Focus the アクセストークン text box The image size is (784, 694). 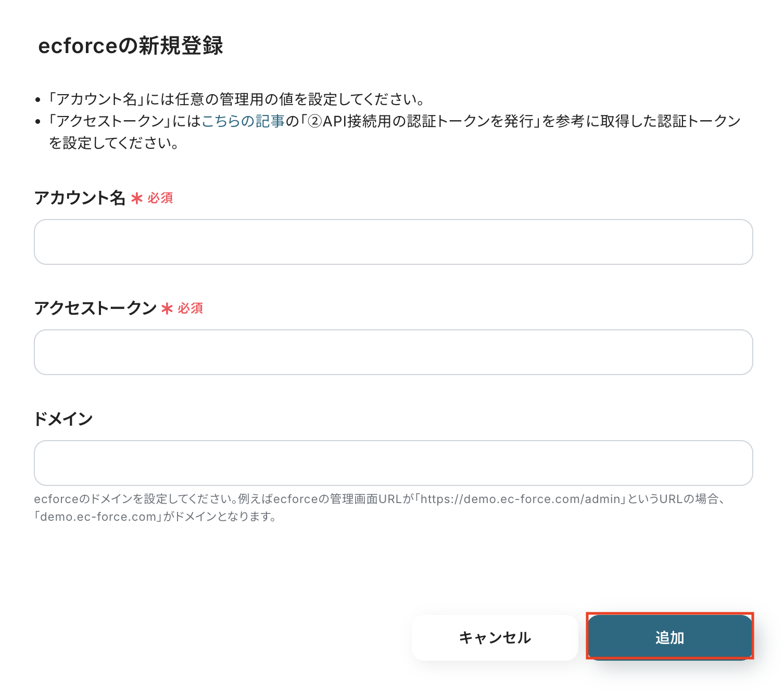pos(393,352)
